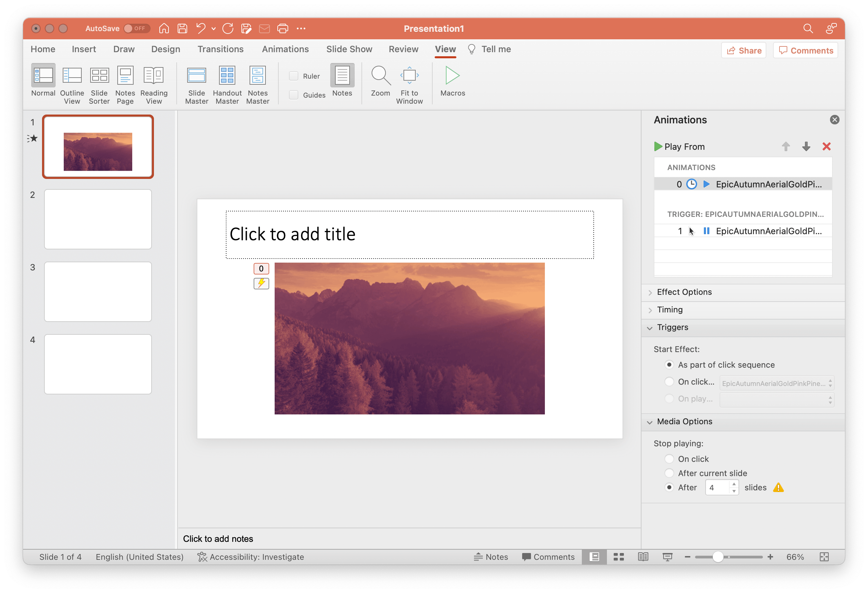Select On click radio button

669,458
